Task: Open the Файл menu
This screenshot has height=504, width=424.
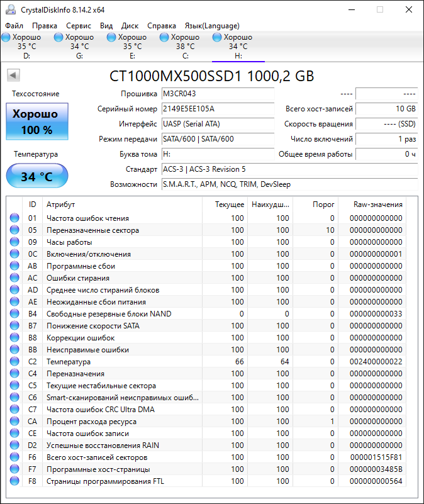Action: pyautogui.click(x=14, y=26)
